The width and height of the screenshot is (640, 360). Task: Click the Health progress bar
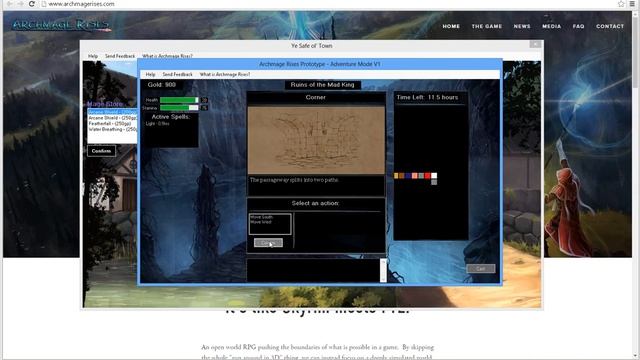pos(179,100)
